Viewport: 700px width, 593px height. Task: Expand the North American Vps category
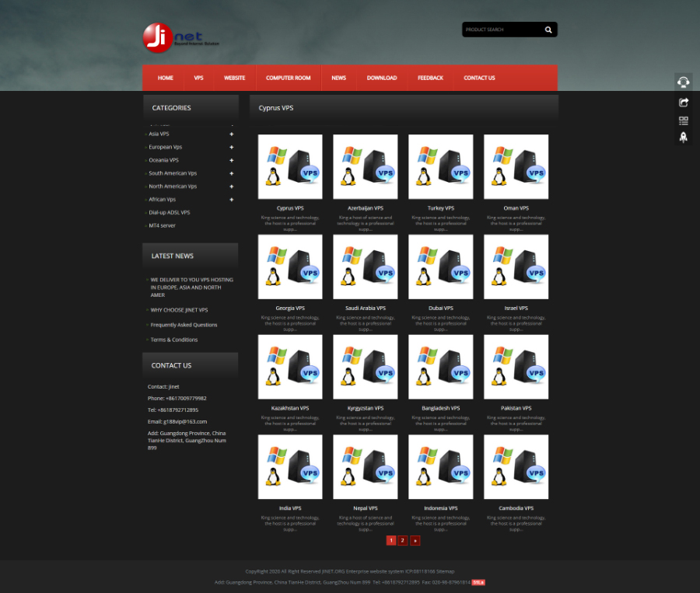(231, 187)
